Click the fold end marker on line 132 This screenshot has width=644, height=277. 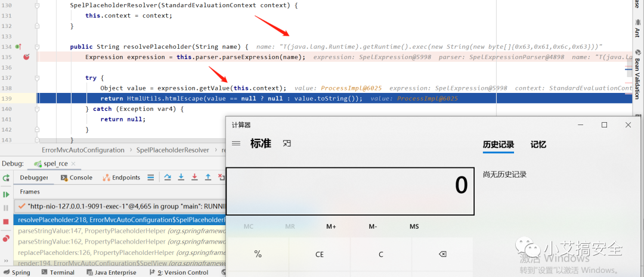point(37,26)
